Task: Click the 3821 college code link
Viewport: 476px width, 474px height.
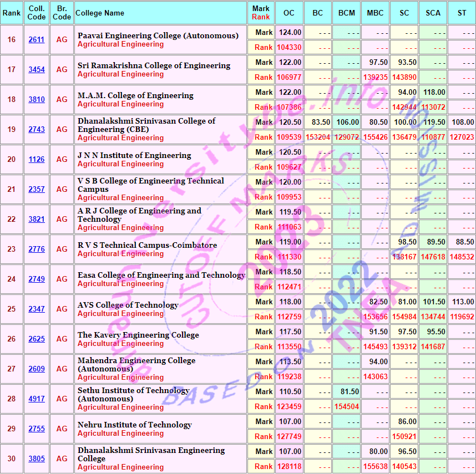Action: (x=37, y=220)
